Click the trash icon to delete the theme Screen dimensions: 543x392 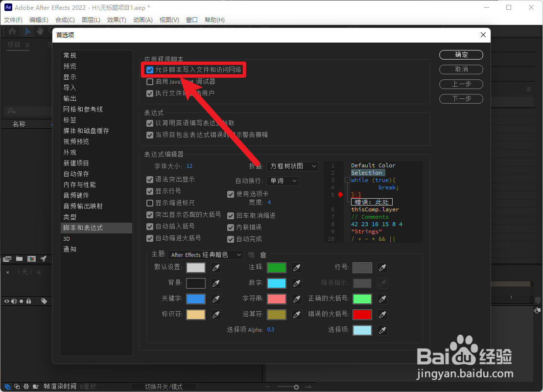click(263, 255)
